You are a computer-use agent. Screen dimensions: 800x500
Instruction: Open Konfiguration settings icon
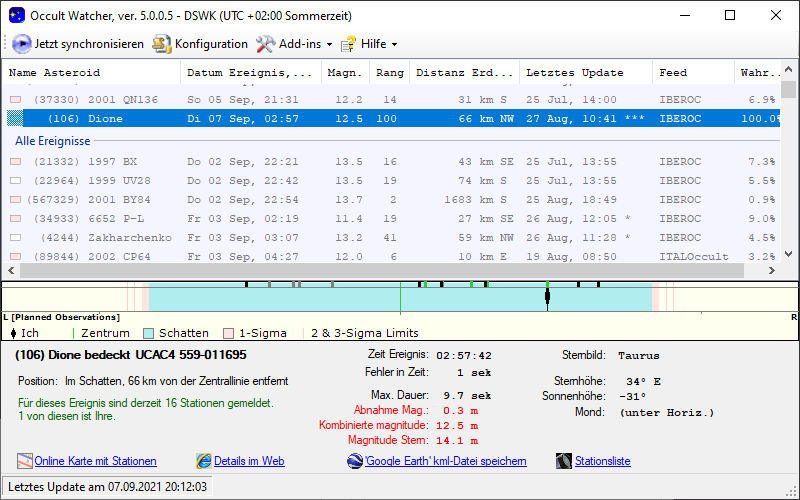coord(162,44)
